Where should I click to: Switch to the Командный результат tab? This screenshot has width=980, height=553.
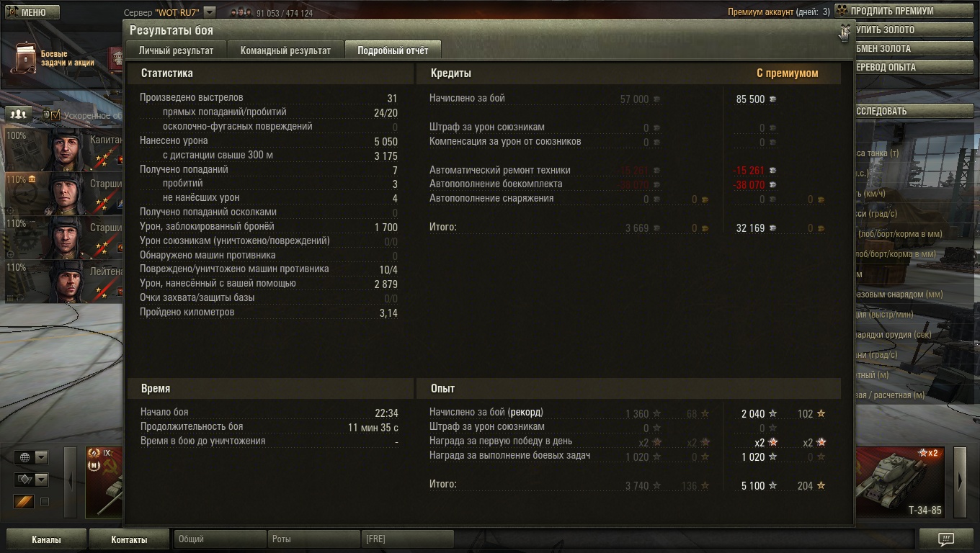click(x=285, y=50)
